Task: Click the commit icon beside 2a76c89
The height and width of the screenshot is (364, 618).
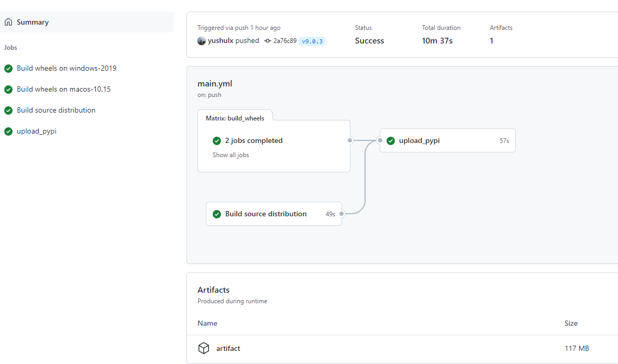Action: click(268, 41)
